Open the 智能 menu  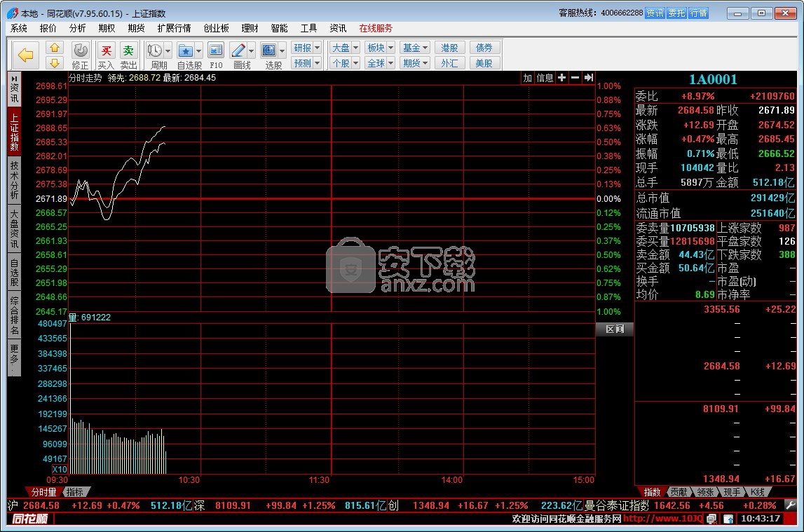pos(280,28)
